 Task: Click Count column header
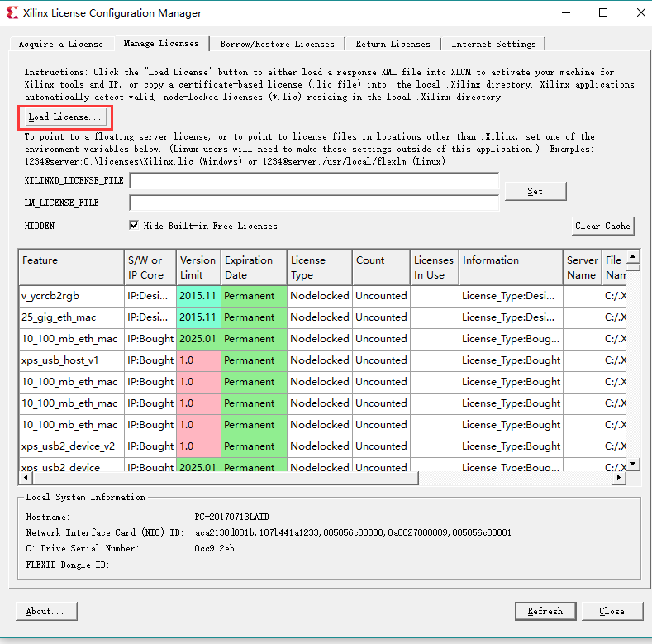click(381, 268)
